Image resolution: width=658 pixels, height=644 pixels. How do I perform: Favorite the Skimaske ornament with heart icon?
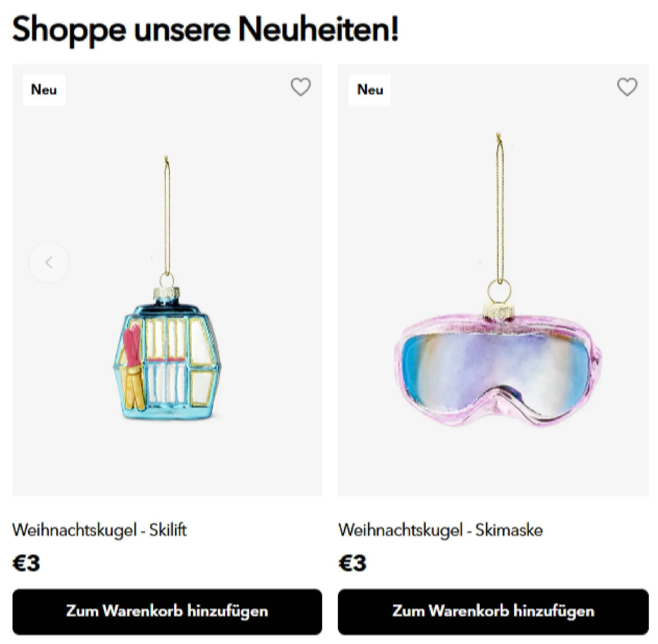[x=627, y=87]
